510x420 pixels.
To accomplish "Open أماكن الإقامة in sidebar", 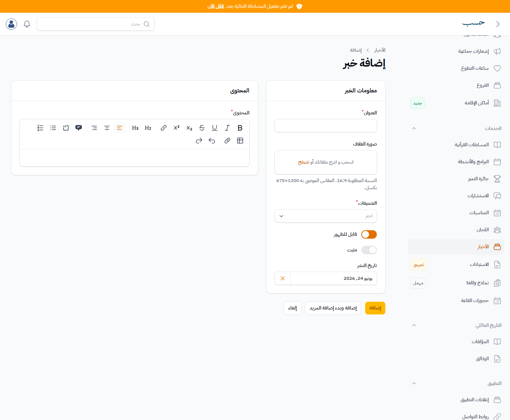I will (456, 103).
